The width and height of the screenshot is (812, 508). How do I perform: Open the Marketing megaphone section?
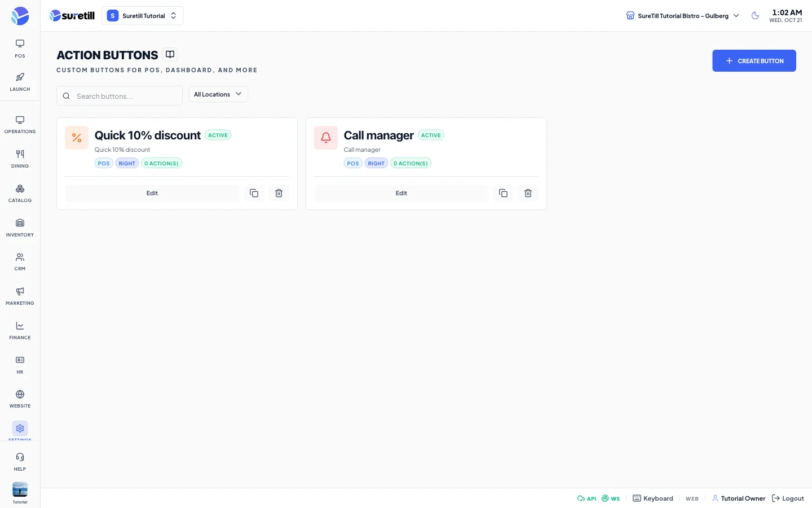pyautogui.click(x=20, y=296)
